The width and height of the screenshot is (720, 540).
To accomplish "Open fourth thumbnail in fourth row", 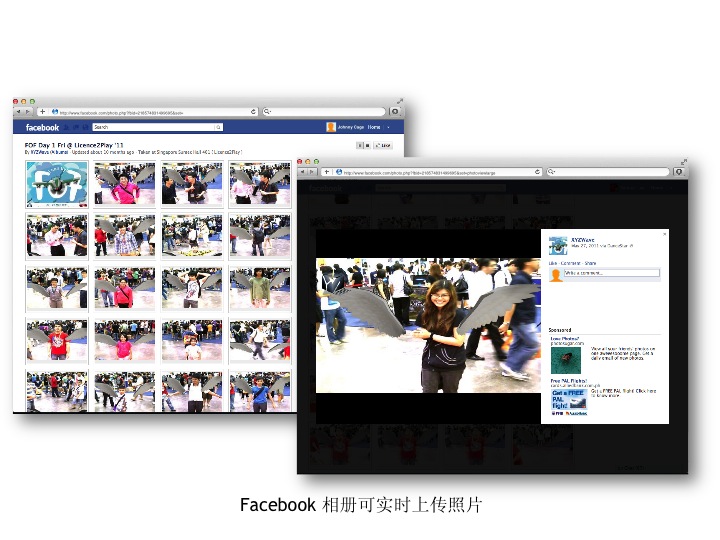I will pos(260,341).
